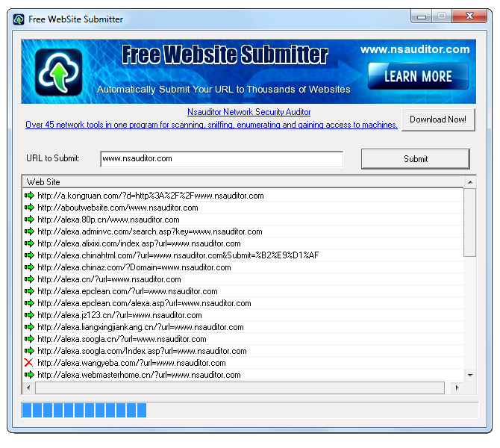
Task: Select the alexa.epclean.com/alexa.asp list row
Action: point(143,303)
